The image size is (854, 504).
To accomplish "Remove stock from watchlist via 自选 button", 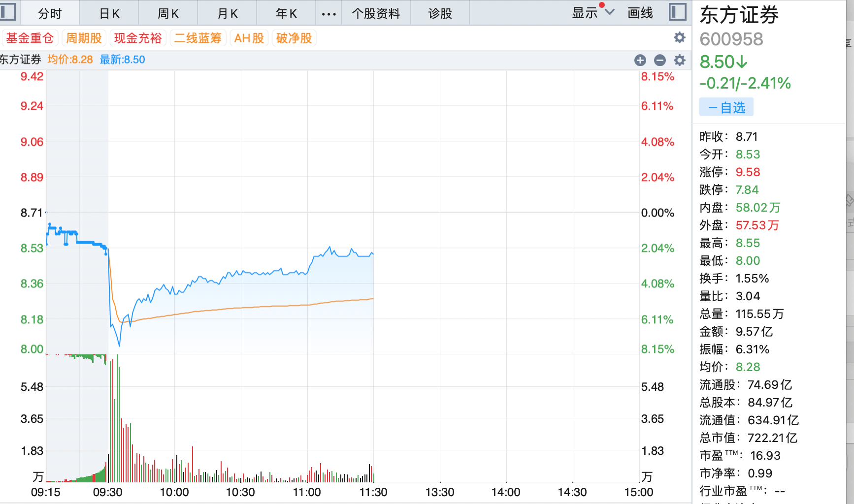I will pyautogui.click(x=726, y=107).
